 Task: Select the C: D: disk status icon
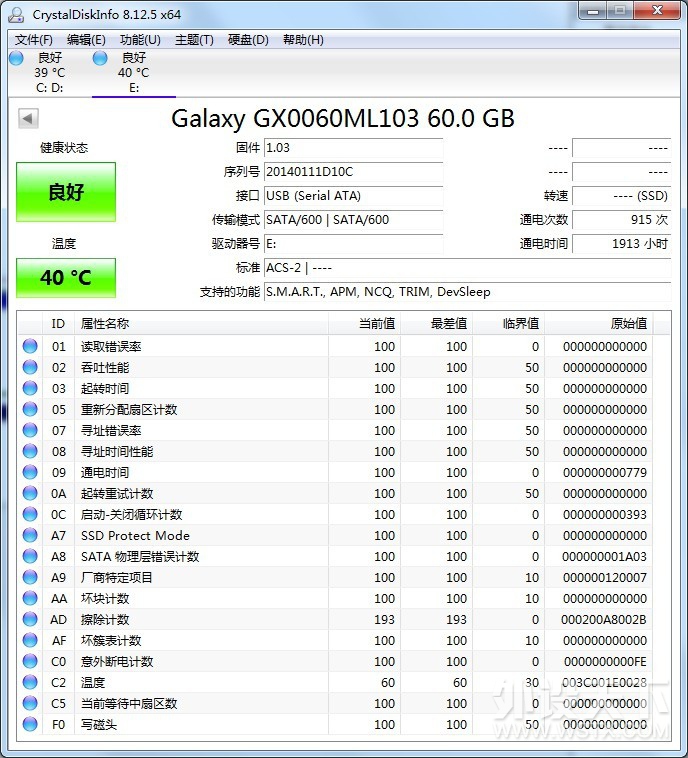click(x=16, y=59)
